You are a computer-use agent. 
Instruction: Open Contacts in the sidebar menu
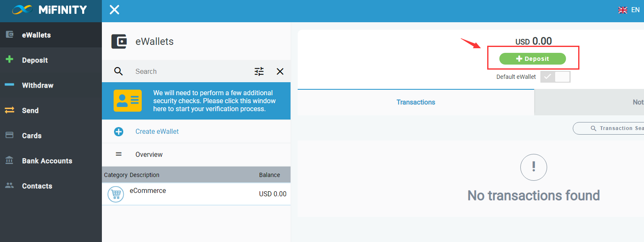(x=51, y=186)
